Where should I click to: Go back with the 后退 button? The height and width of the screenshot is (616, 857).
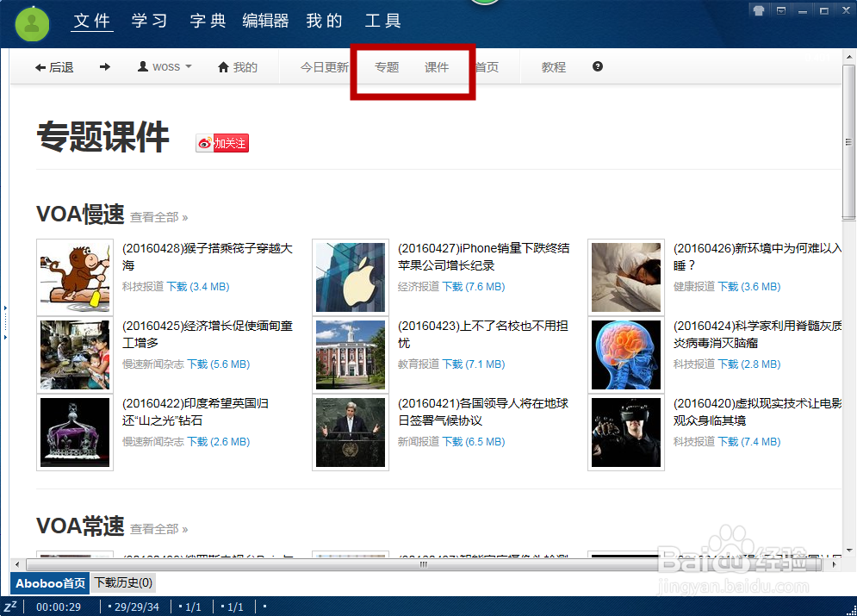tap(54, 67)
